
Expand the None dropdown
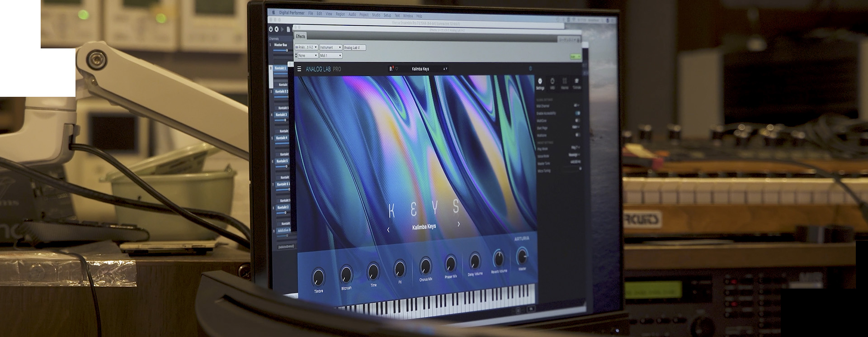(x=307, y=56)
